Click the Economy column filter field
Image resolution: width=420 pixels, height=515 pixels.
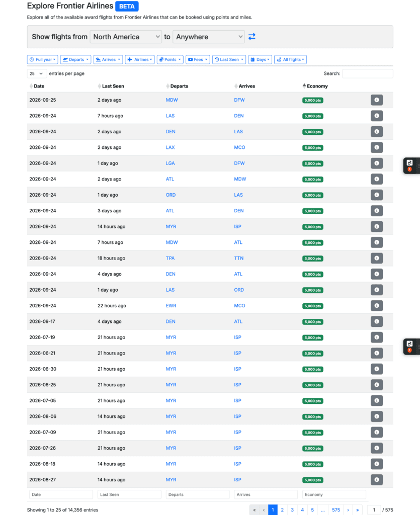coord(334,495)
